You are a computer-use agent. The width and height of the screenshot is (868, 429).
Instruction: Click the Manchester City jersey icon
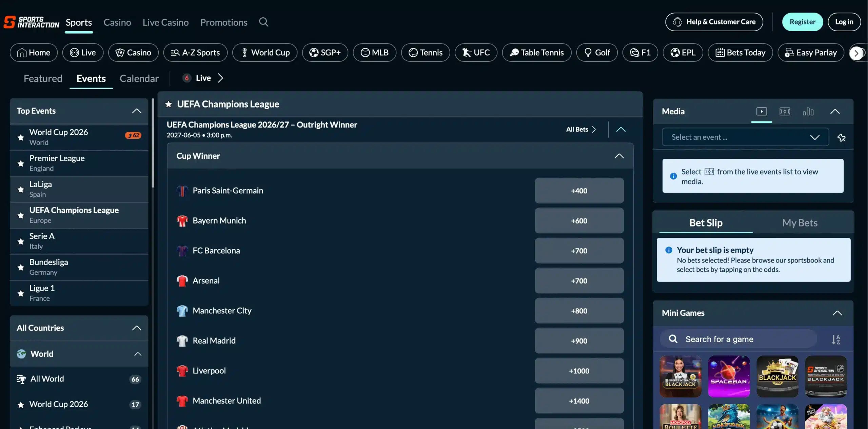point(182,311)
